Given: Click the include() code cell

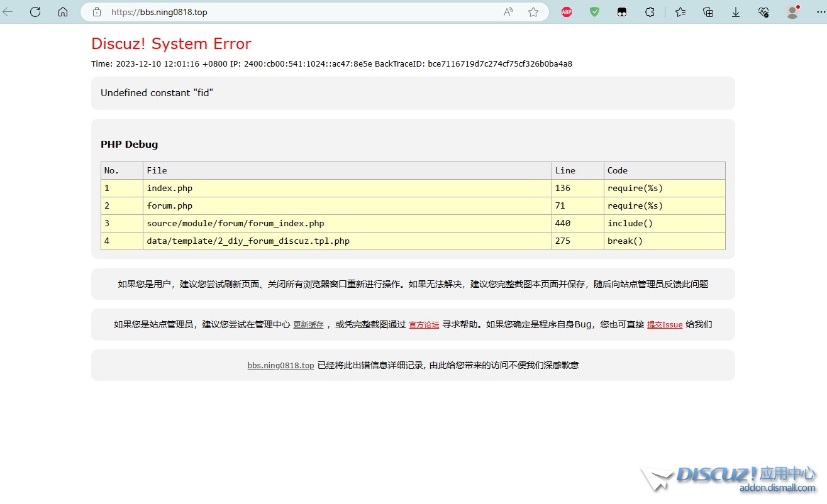Looking at the screenshot, I should pyautogui.click(x=665, y=223).
